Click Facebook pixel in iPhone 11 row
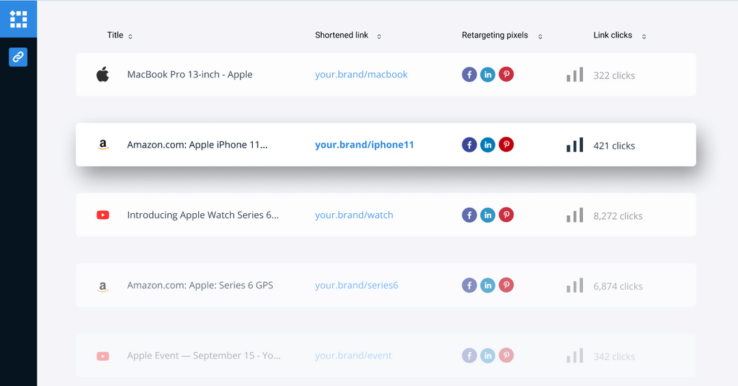 469,145
